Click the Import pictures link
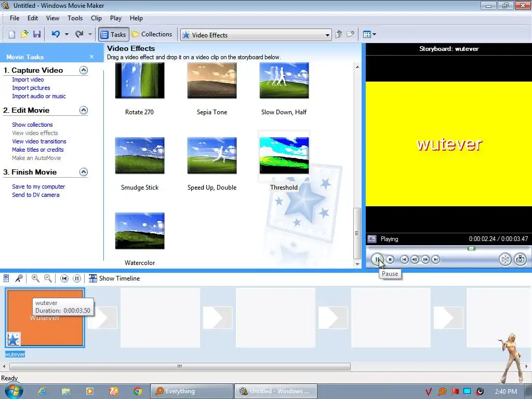The height and width of the screenshot is (399, 532). click(31, 88)
